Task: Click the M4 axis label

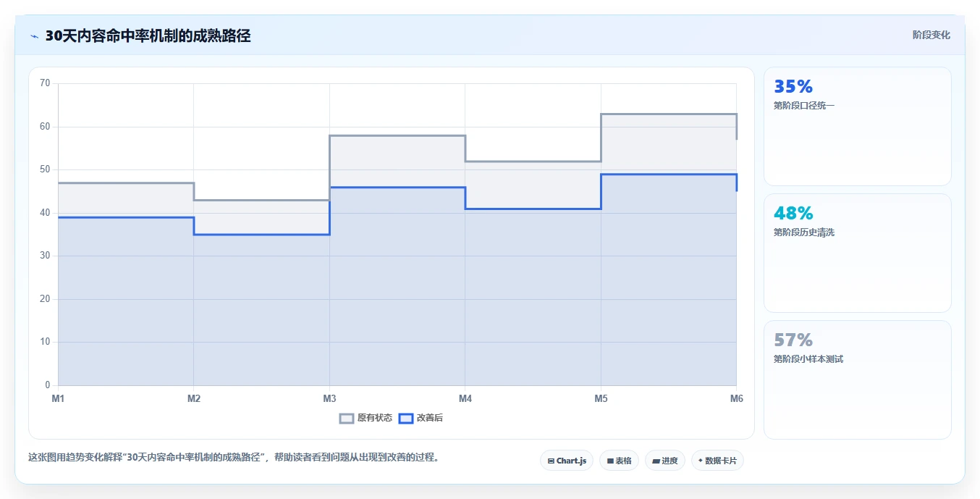Action: click(x=465, y=398)
